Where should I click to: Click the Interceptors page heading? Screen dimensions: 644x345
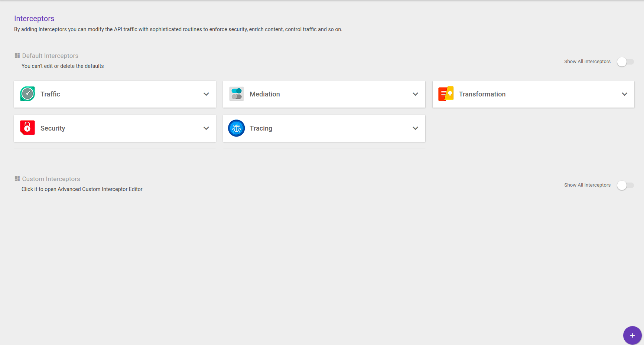pyautogui.click(x=34, y=19)
